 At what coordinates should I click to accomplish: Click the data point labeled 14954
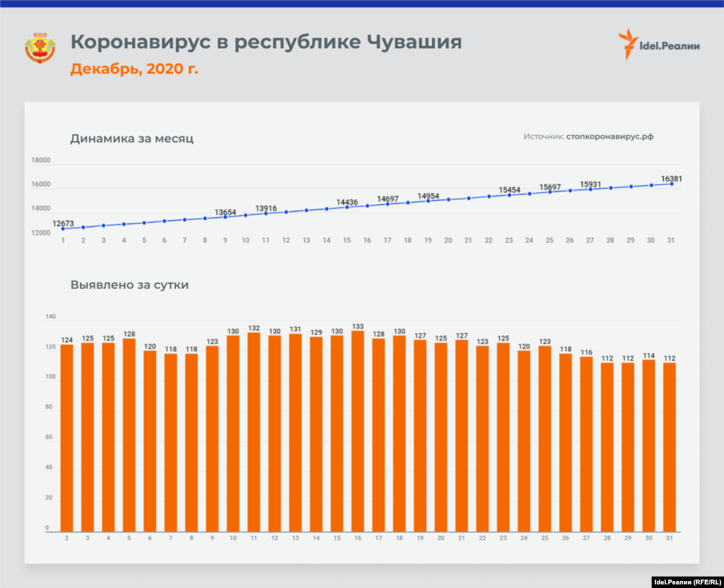pos(428,201)
